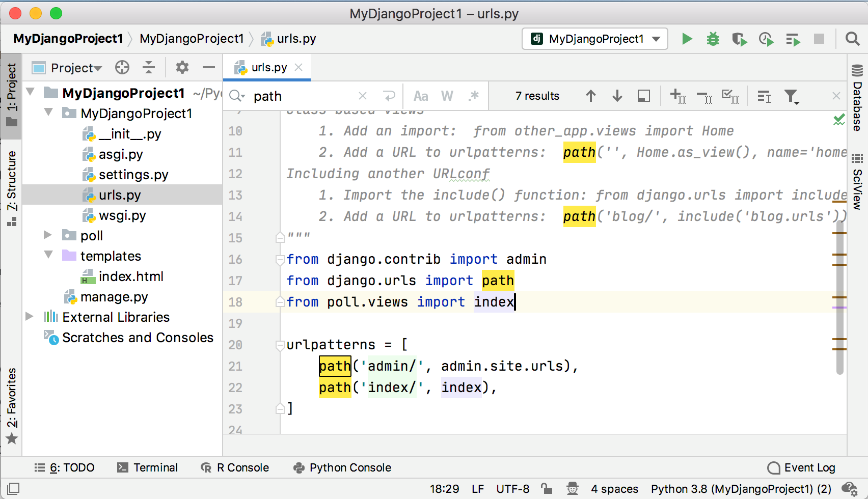Clear the search field with the X icon
The height and width of the screenshot is (499, 868).
(x=362, y=96)
